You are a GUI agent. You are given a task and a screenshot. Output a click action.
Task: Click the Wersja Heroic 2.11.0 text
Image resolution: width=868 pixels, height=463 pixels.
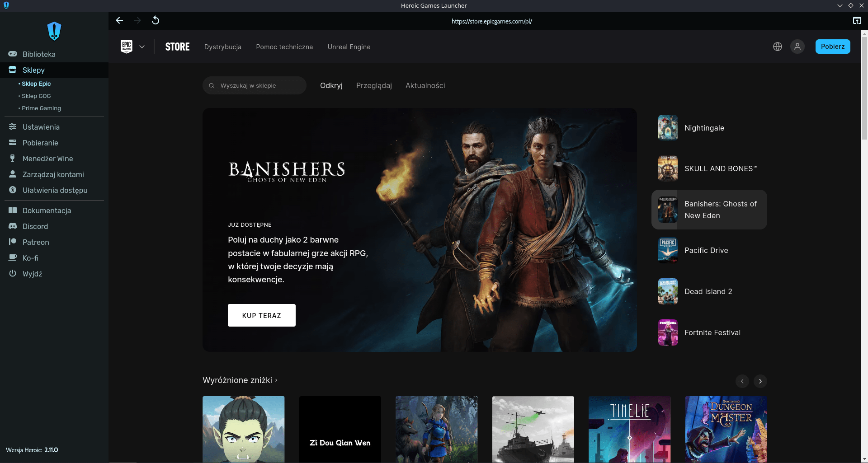coord(32,450)
